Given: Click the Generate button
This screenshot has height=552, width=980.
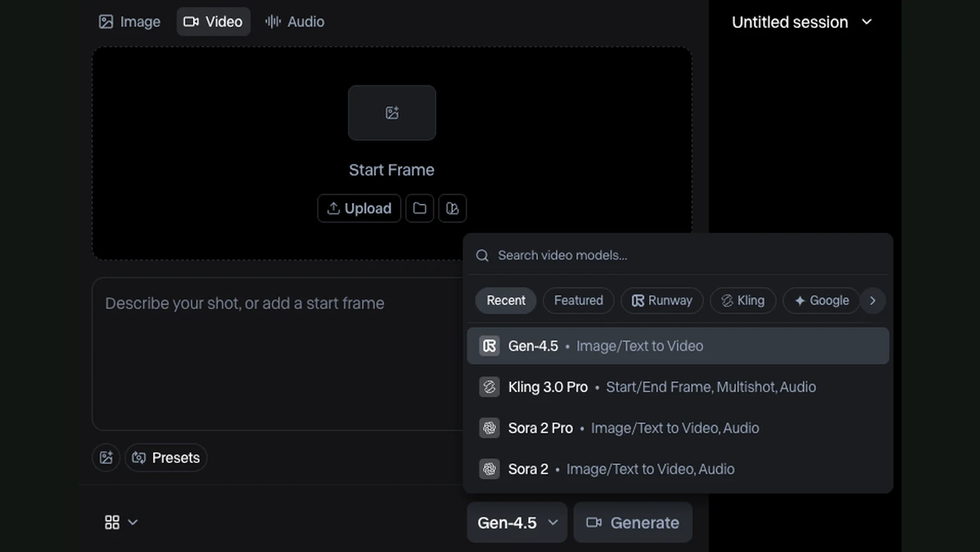Looking at the screenshot, I should 633,523.
